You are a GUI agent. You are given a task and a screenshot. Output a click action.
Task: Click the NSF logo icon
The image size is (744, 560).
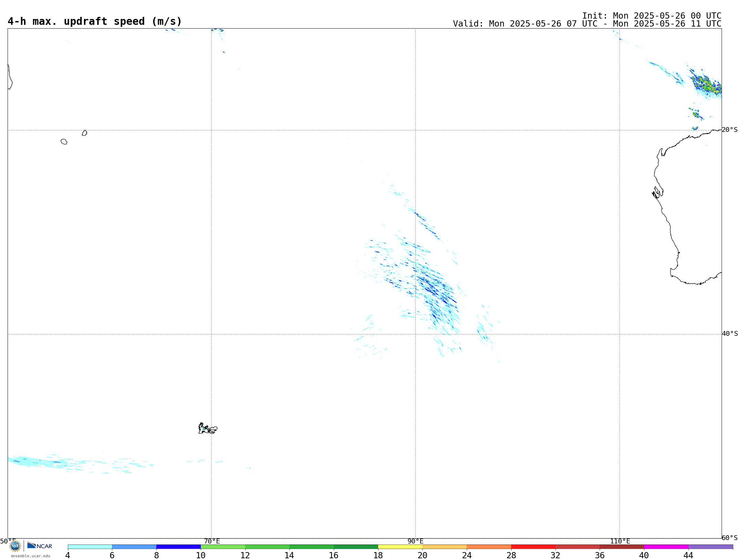[15, 546]
